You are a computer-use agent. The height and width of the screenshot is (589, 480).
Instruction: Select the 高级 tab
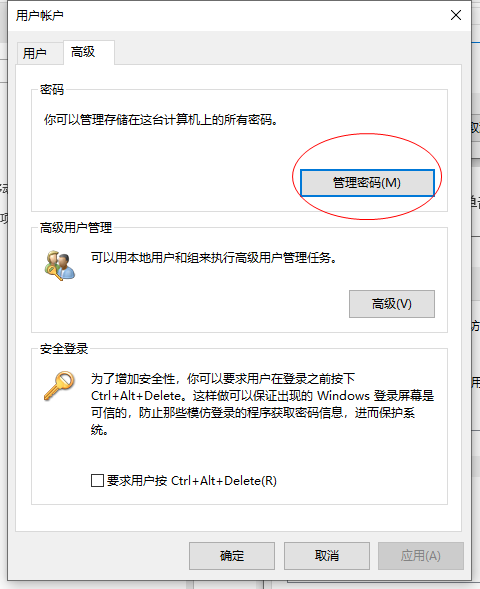(83, 52)
